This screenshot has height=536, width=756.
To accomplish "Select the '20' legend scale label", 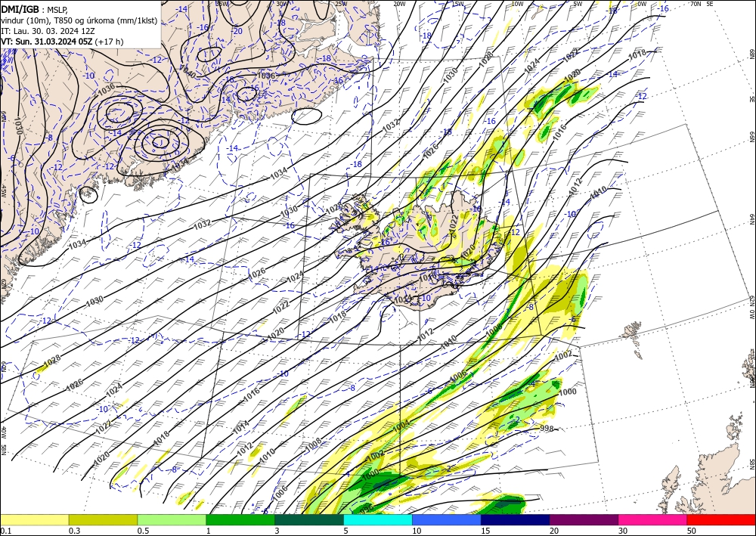I will 554,531.
